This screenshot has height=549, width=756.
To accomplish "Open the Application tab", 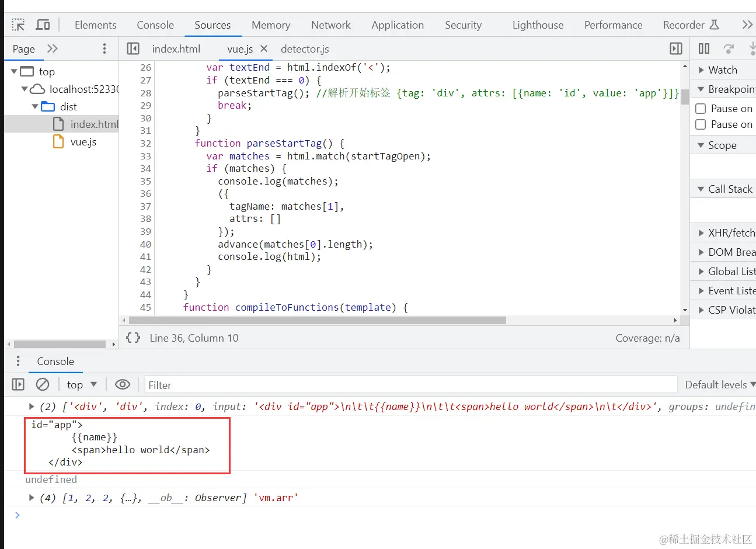I will click(398, 25).
